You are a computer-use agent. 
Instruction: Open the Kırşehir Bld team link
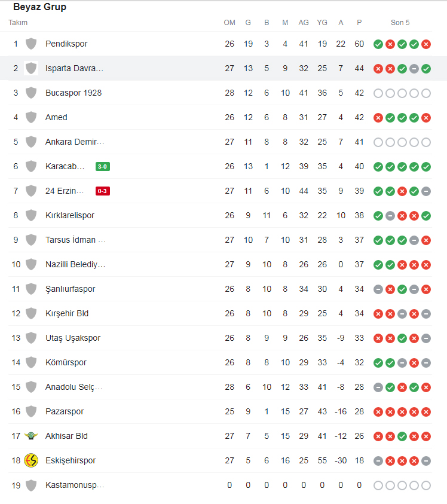point(67,313)
